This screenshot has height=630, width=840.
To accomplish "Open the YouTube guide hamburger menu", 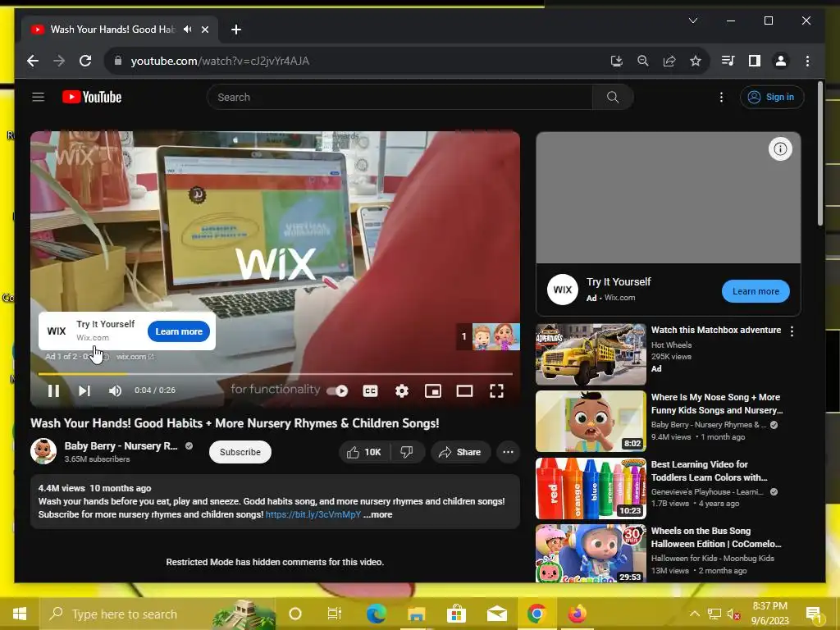I will point(38,97).
